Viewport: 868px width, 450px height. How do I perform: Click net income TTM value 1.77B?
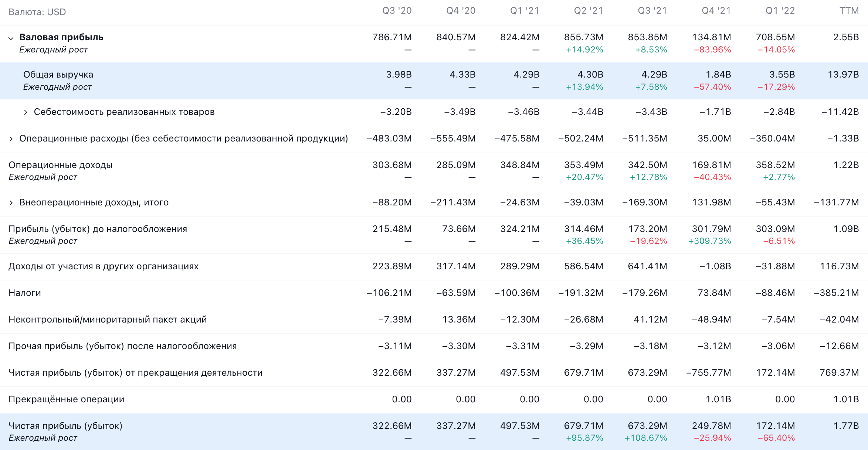click(846, 426)
